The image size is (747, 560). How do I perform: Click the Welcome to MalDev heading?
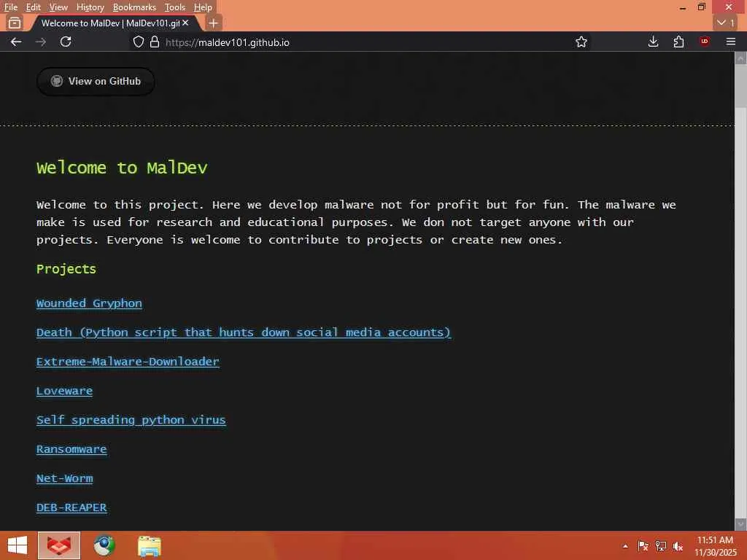coord(122,168)
